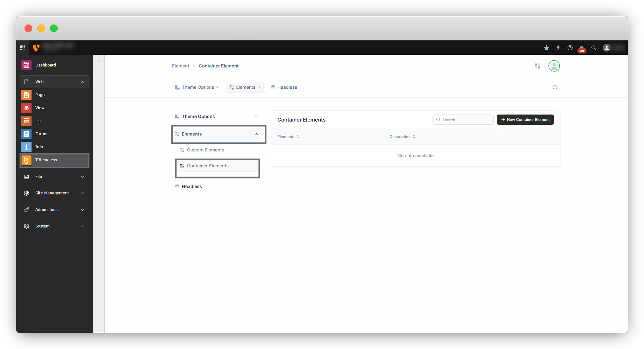Click the New Container Element button
Screen dimensions: 644x349
click(x=525, y=120)
